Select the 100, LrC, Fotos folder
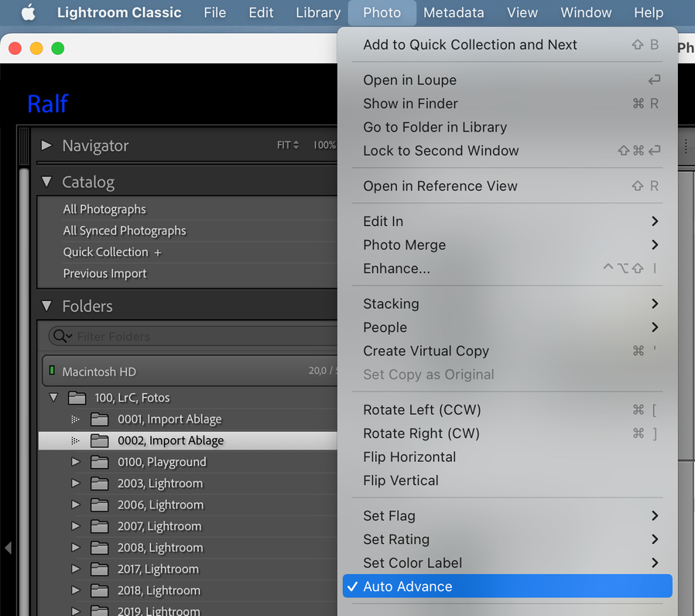 tap(132, 398)
